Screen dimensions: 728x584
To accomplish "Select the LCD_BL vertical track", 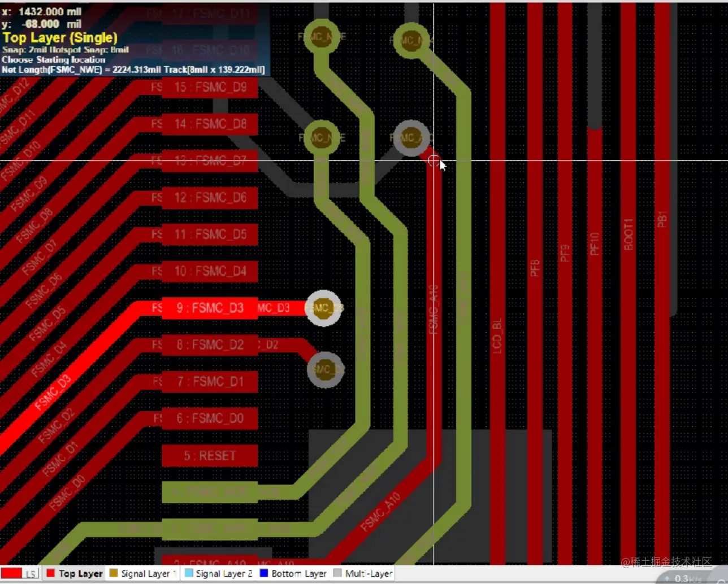I will 497,282.
